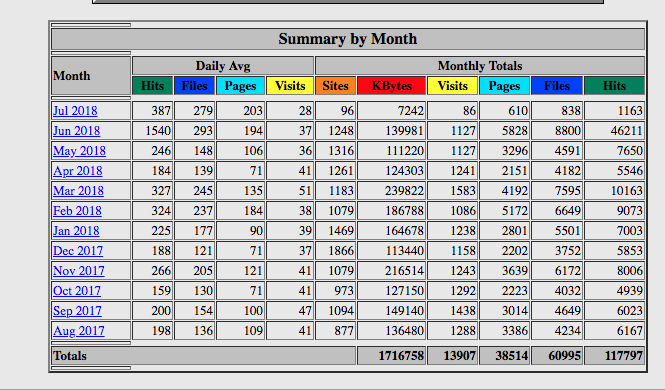This screenshot has width=665, height=390.
Task: Click the Summary by Month title bar
Action: point(348,39)
